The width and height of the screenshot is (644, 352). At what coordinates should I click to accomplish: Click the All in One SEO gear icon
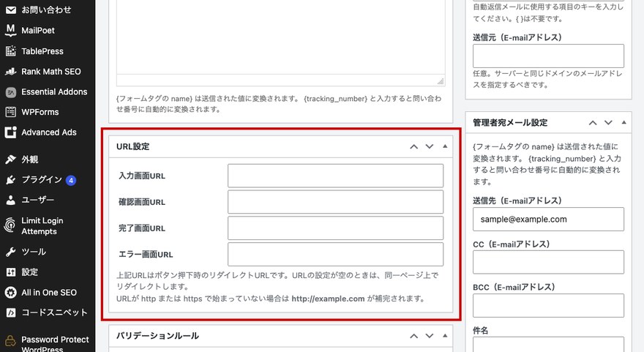[11, 293]
